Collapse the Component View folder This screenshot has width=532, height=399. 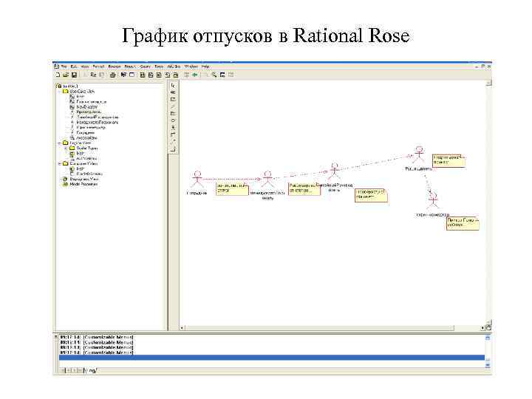coord(60,163)
